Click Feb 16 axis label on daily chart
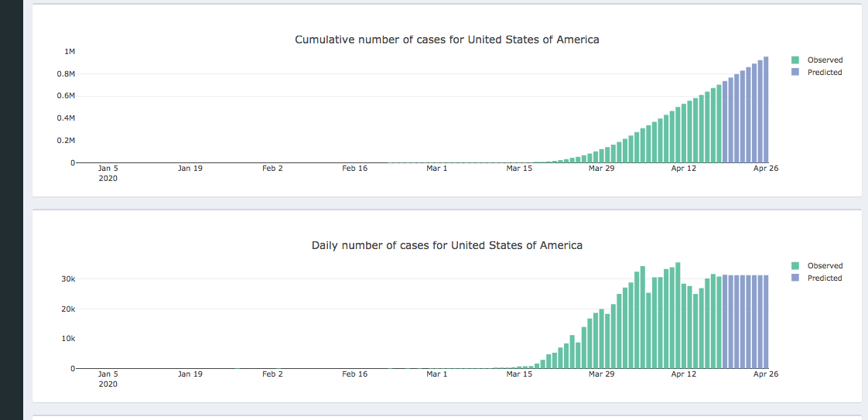The height and width of the screenshot is (420, 868). [354, 374]
